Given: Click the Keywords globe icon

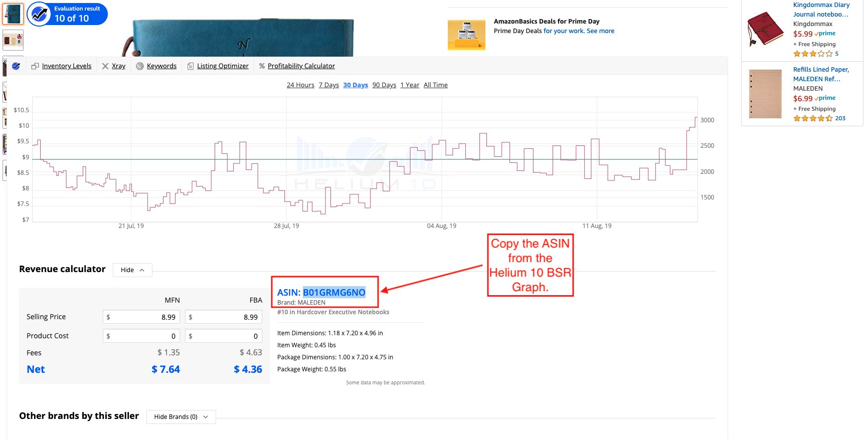Looking at the screenshot, I should click(x=140, y=66).
